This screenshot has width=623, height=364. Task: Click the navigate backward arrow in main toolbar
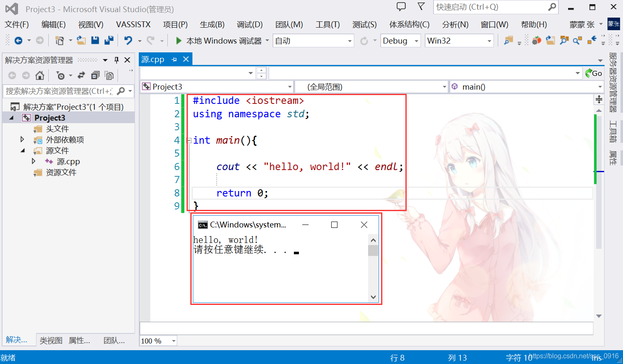click(x=18, y=41)
